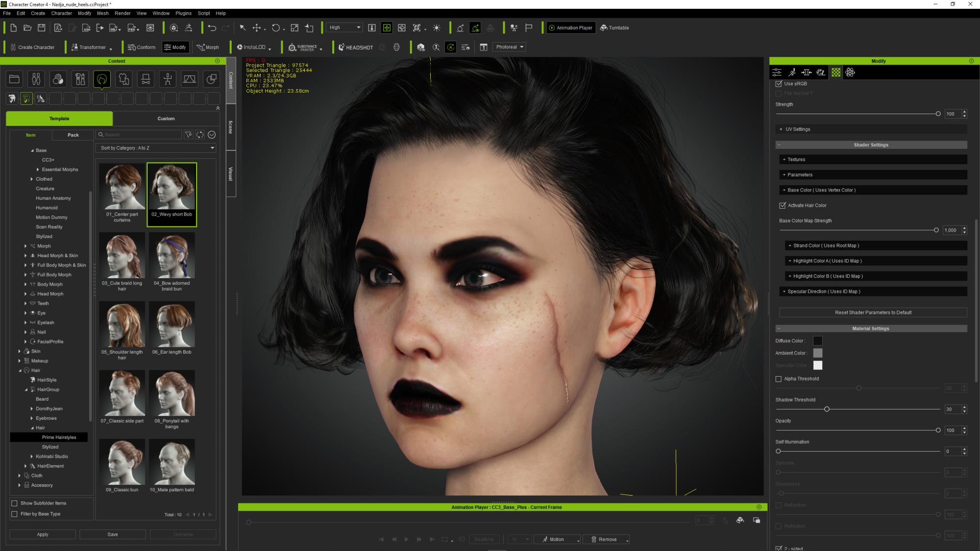
Task: Open Accessory category hat and bowtie icon
Action: point(146,79)
